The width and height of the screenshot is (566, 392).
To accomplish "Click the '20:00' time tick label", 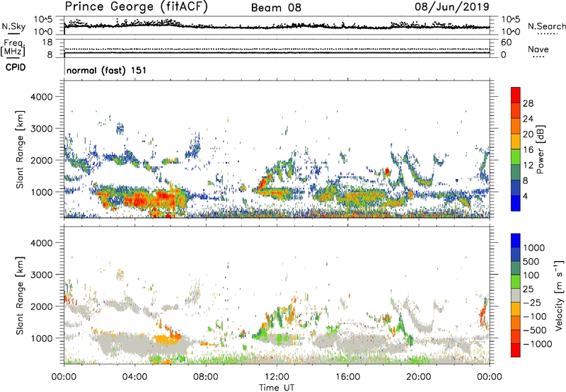I will 419,377.
